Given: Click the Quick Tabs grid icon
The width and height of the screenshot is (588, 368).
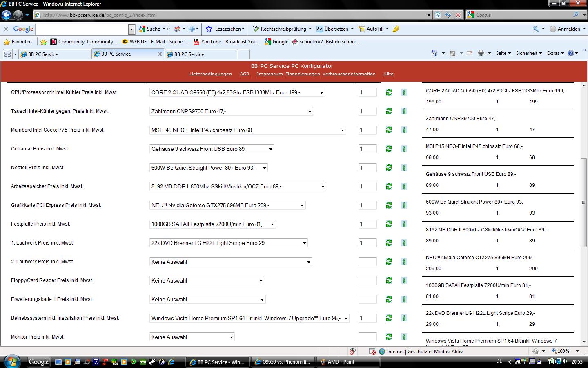Looking at the screenshot, I should 7,54.
